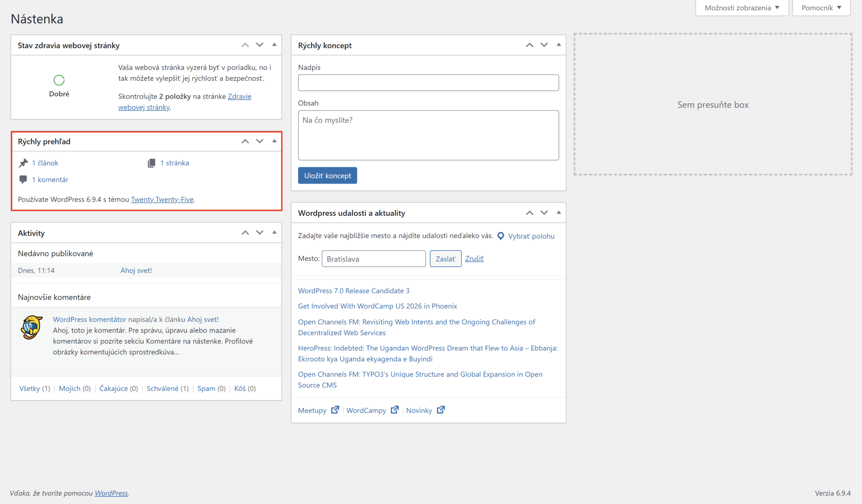Click the Vybrať polohu link

pyautogui.click(x=531, y=236)
